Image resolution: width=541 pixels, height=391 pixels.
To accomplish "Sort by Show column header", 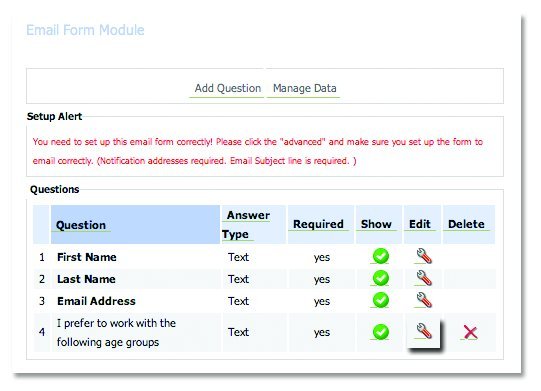I will pyautogui.click(x=376, y=224).
